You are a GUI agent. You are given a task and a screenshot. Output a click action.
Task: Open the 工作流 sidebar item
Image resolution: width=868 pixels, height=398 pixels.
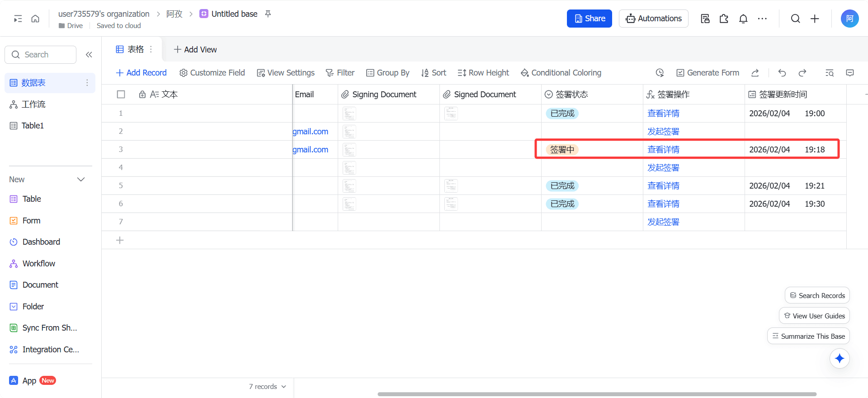[x=33, y=104]
